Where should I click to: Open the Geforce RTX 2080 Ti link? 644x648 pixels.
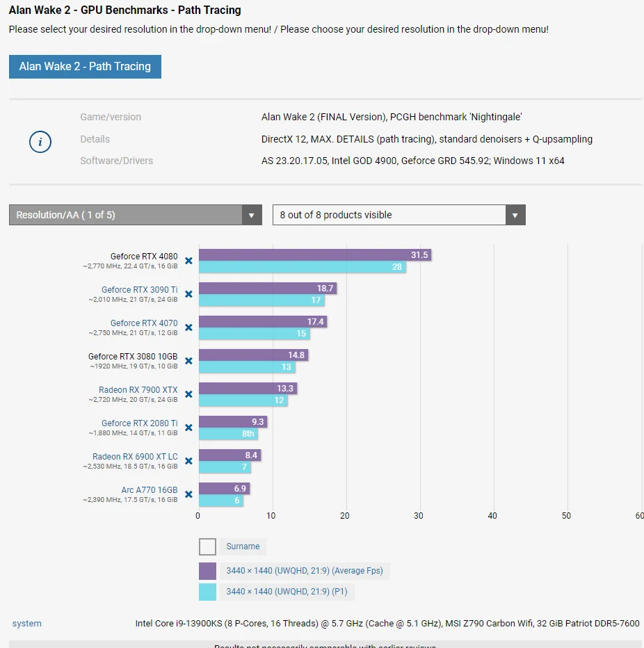coord(140,423)
